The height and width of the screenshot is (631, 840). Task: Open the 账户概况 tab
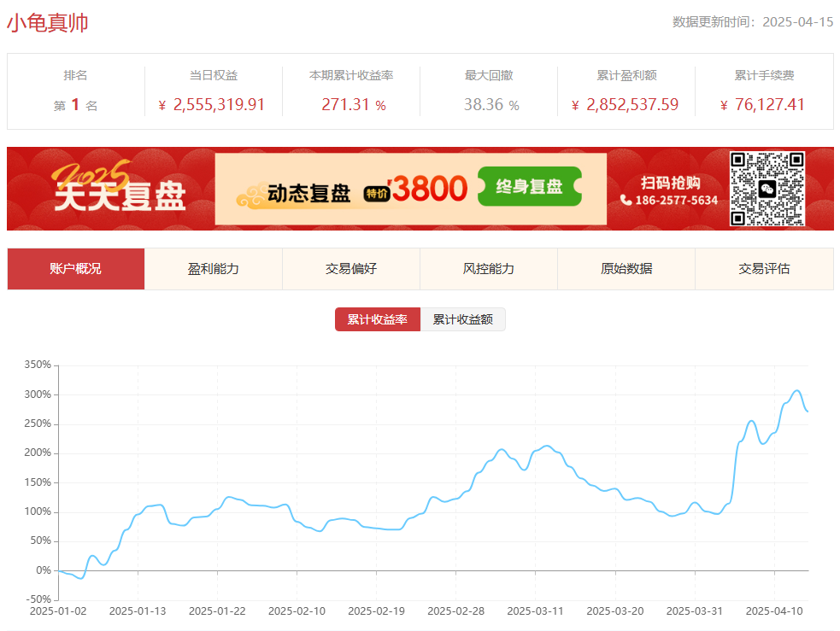[x=75, y=269]
